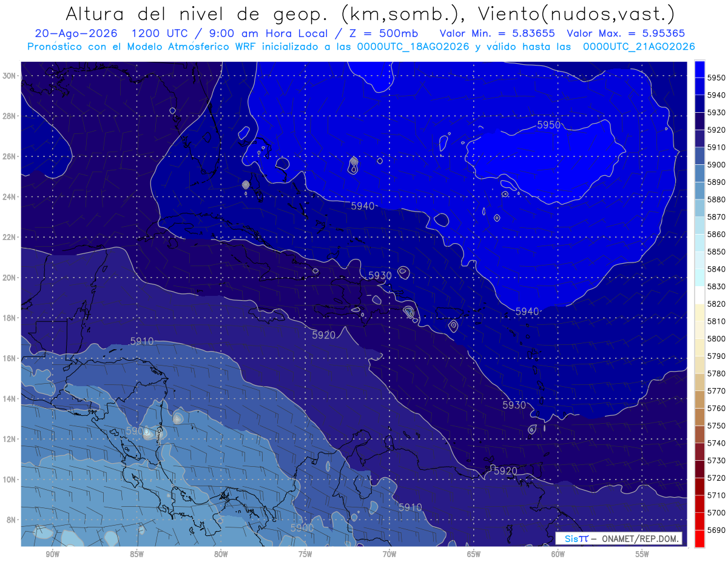
Task: Click the 75W longitude axis label
Action: tap(305, 555)
